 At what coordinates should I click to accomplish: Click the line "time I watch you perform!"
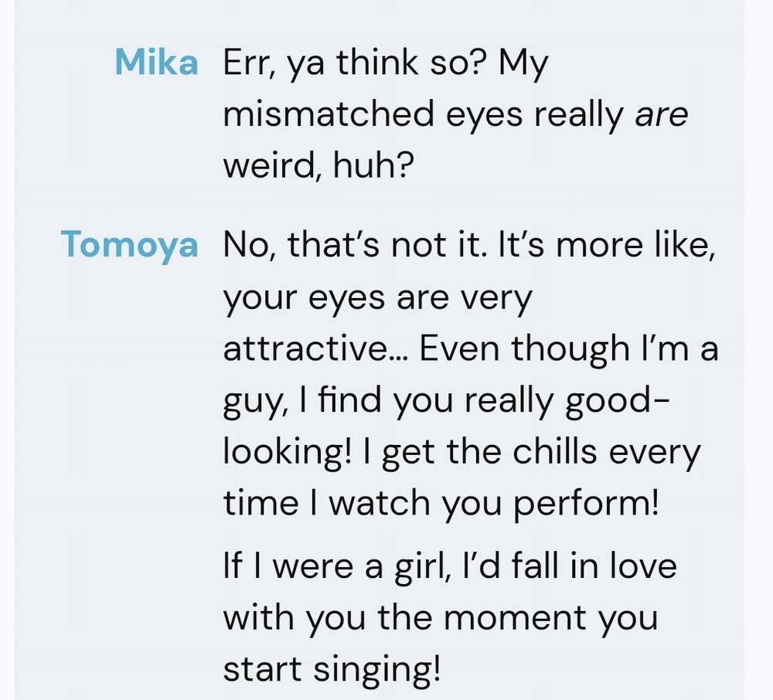(x=441, y=504)
